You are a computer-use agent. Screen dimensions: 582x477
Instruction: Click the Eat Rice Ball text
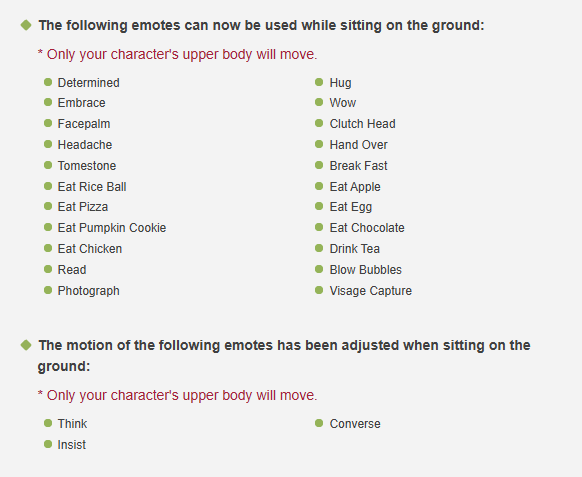pos(92,186)
